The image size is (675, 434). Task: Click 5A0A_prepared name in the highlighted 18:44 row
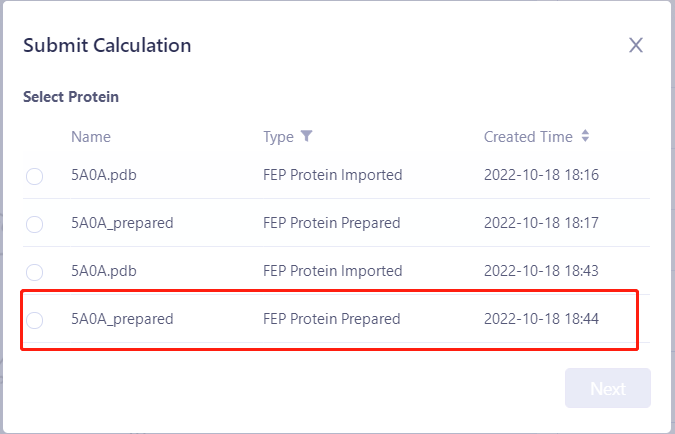pyautogui.click(x=122, y=319)
